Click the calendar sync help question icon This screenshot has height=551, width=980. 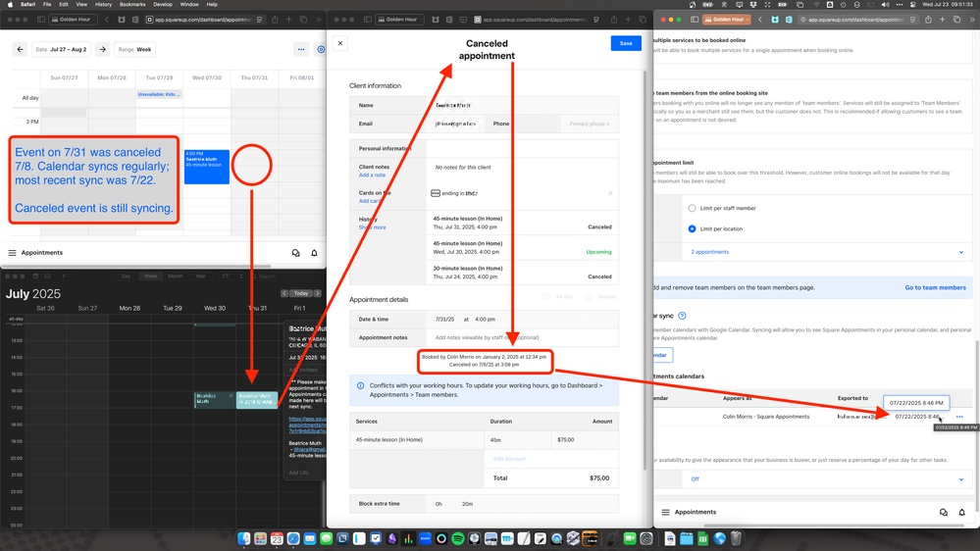click(x=682, y=316)
